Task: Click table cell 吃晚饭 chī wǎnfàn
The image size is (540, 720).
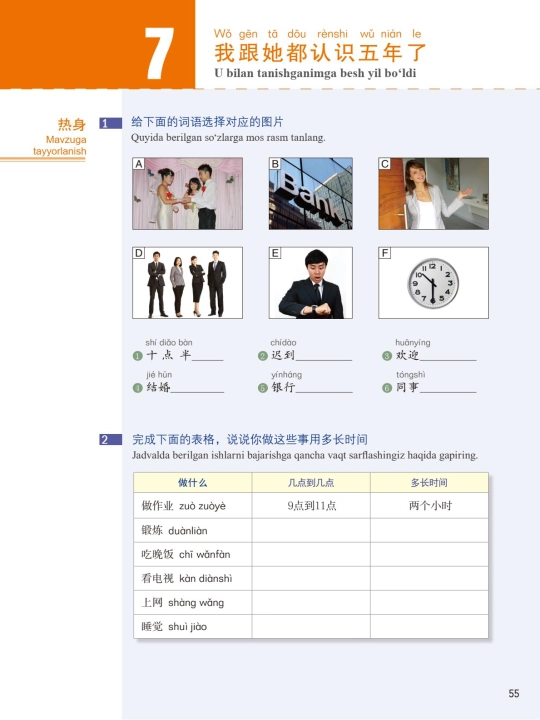Action: click(192, 555)
